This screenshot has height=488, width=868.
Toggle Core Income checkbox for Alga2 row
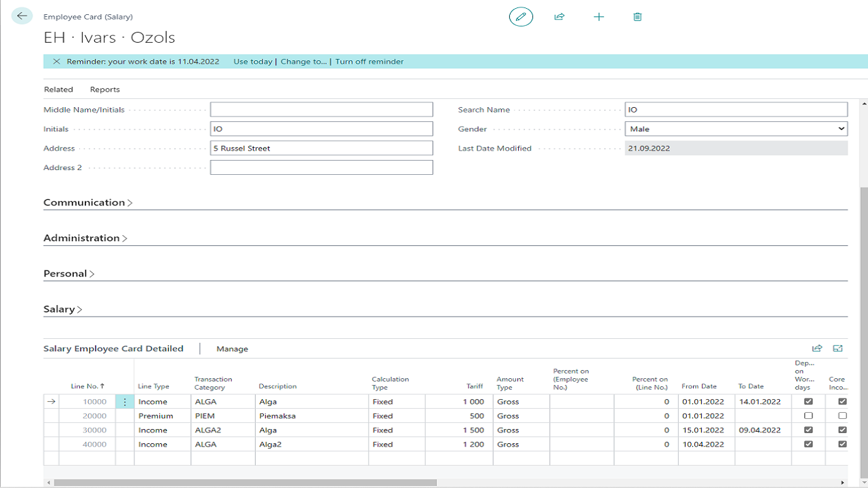tap(842, 444)
